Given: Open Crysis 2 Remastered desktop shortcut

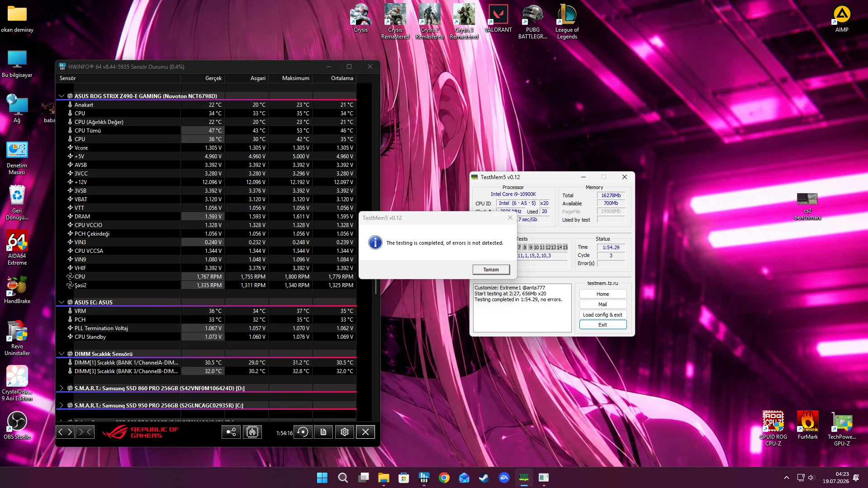Looking at the screenshot, I should [x=429, y=22].
